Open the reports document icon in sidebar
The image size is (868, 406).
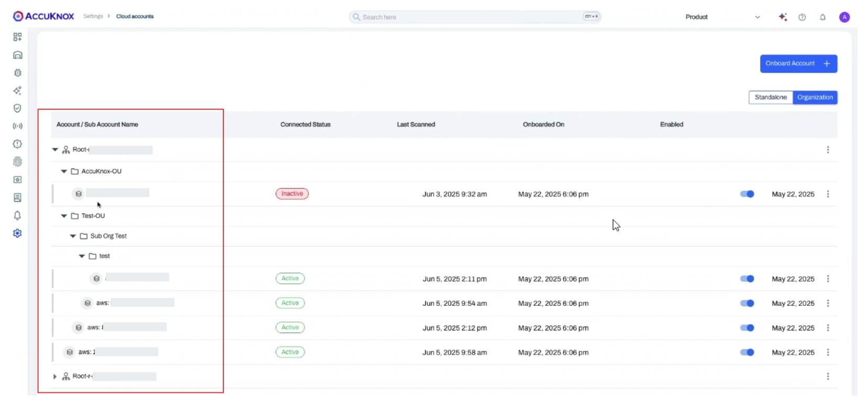(17, 197)
